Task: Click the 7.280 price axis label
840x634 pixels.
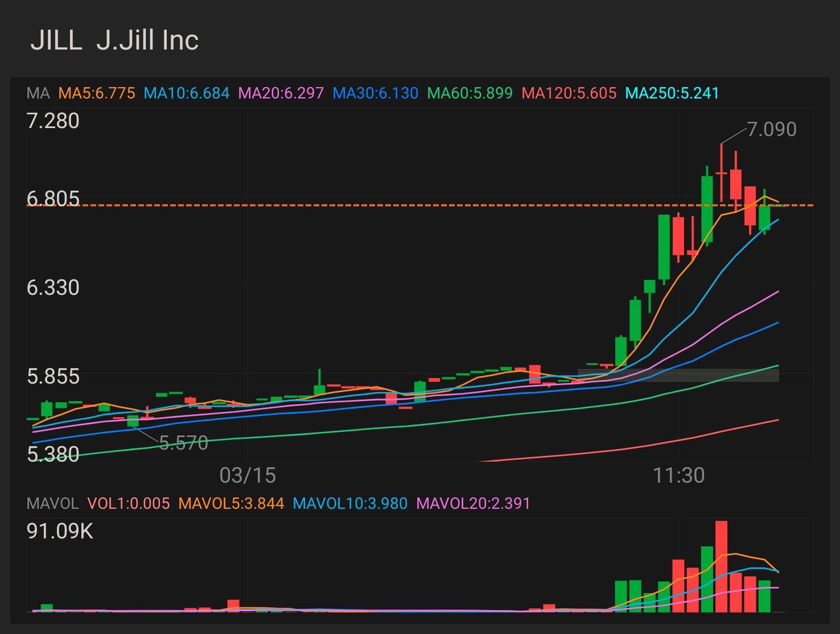Action: click(53, 121)
